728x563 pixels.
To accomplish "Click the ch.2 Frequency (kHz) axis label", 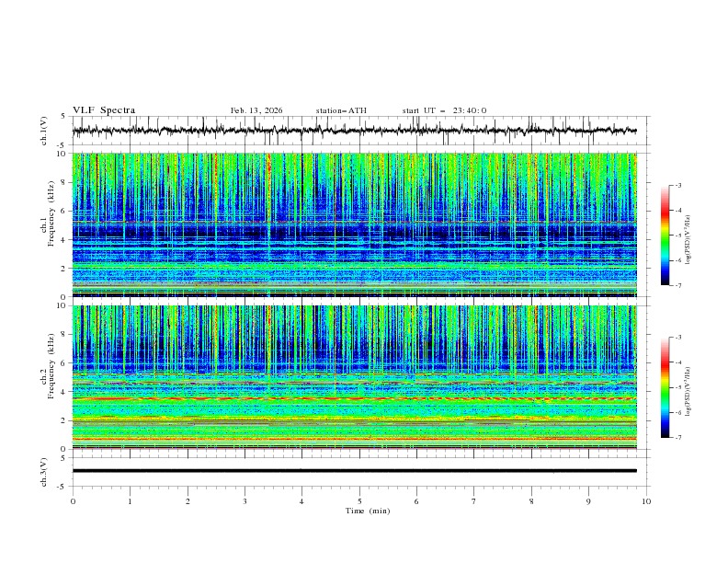I will tap(47, 366).
